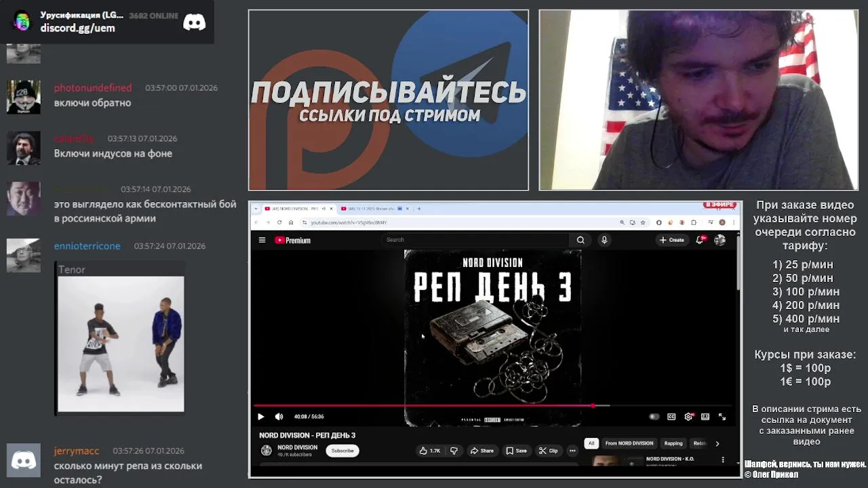Open a new browser tab with plus

click(419, 209)
